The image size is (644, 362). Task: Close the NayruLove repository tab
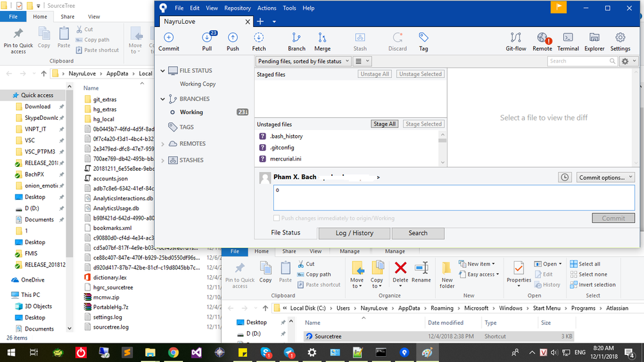pos(248,22)
